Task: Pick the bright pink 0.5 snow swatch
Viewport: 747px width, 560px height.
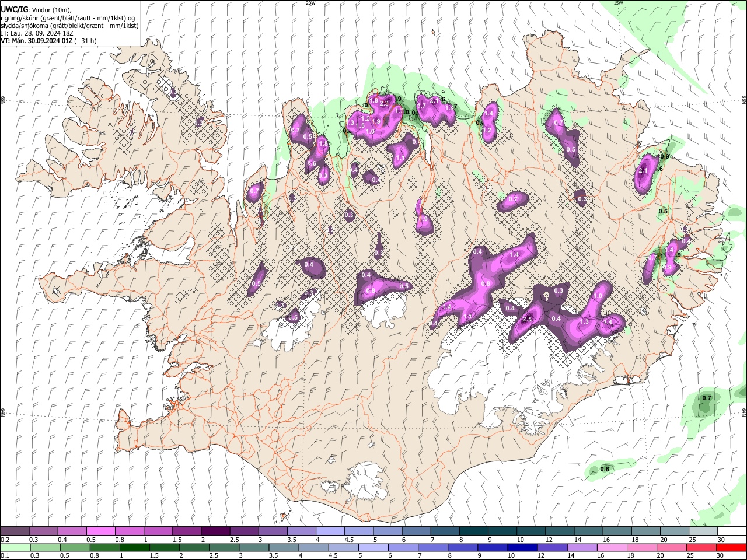Action: [x=100, y=531]
